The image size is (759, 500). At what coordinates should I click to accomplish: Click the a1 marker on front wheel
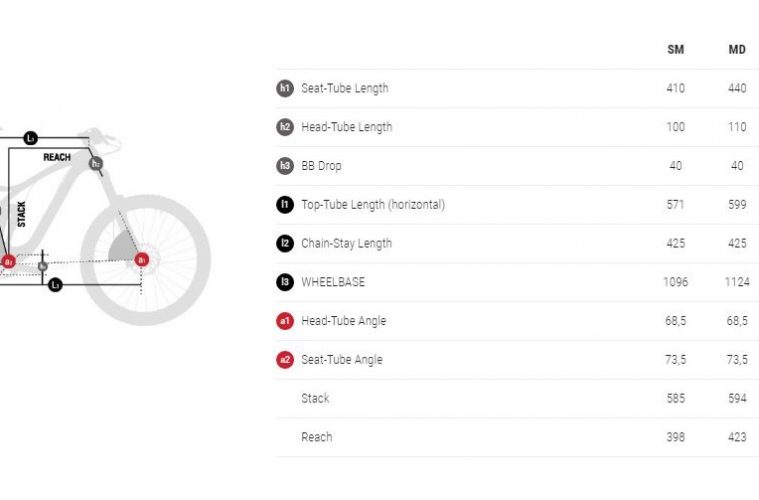pyautogui.click(x=142, y=261)
